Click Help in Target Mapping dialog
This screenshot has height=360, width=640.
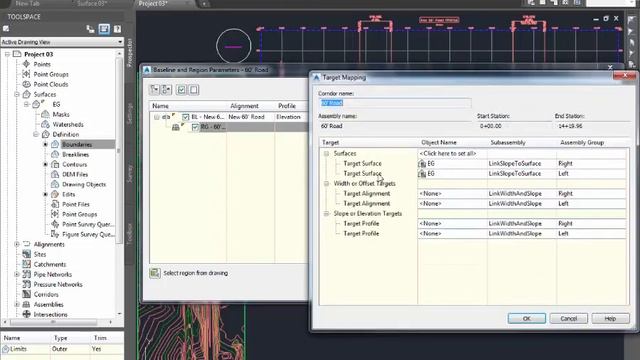click(611, 318)
